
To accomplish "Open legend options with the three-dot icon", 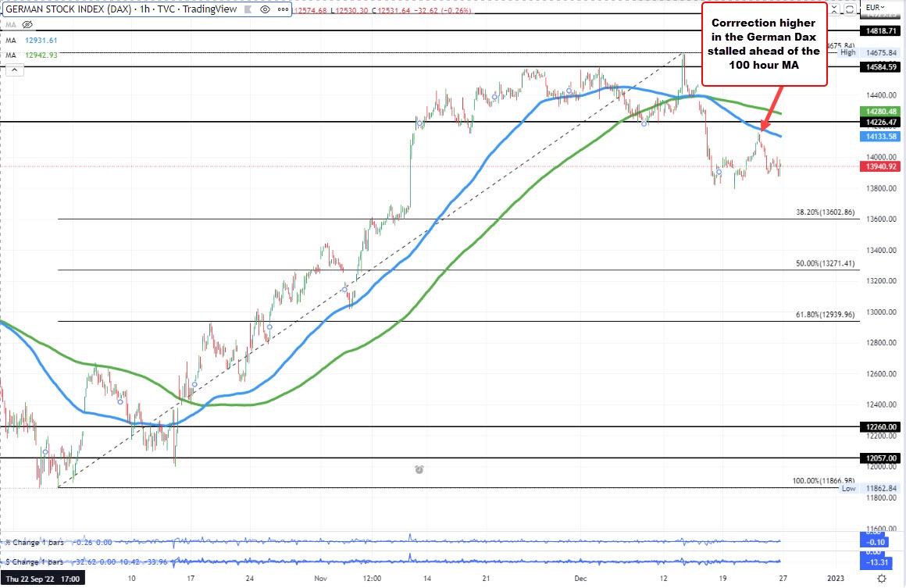I will (x=282, y=9).
